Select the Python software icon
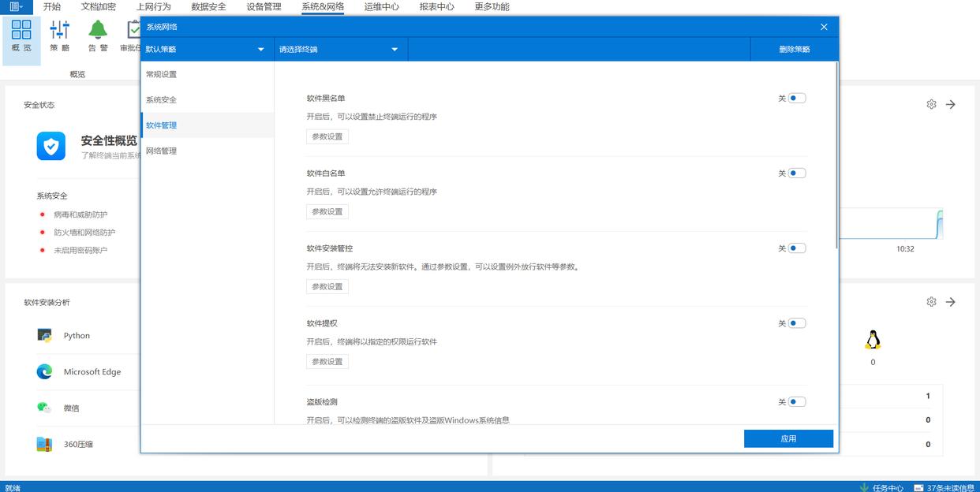Screen dimensions: 980x492 point(44,335)
